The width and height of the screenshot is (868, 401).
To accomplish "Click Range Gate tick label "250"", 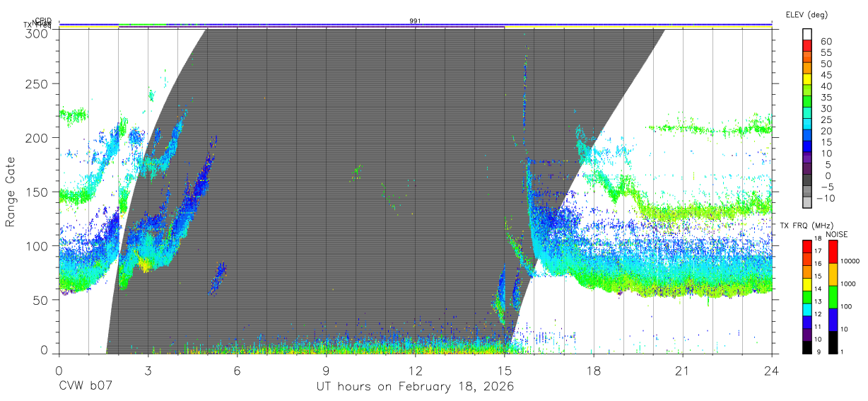I will pos(36,83).
